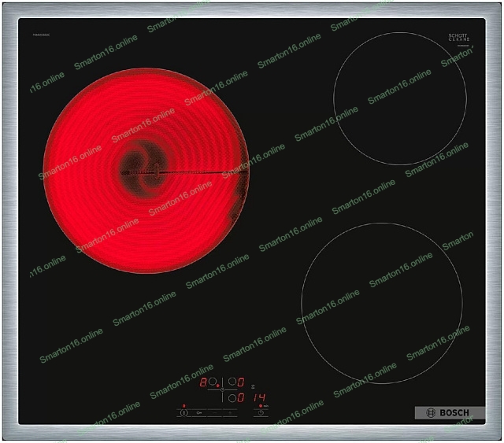Click the glowing red heating zone
This screenshot has height=443, width=504.
pyautogui.click(x=146, y=170)
